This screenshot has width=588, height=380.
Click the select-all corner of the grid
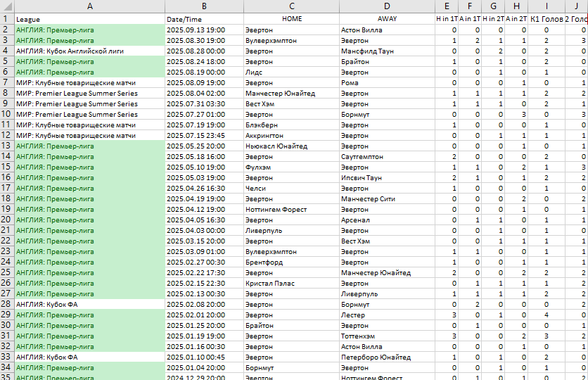tap(6, 6)
